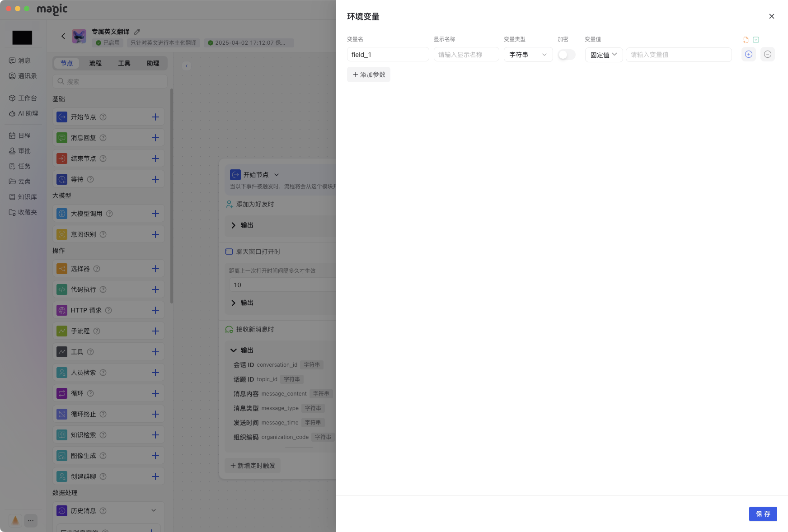The width and height of the screenshot is (788, 532).
Task: Select the 人员检索 node item
Action: point(108,373)
